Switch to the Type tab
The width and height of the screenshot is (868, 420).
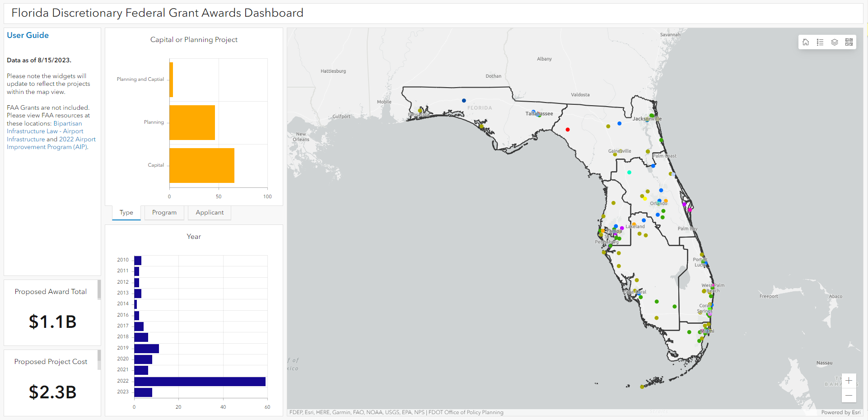[126, 213]
